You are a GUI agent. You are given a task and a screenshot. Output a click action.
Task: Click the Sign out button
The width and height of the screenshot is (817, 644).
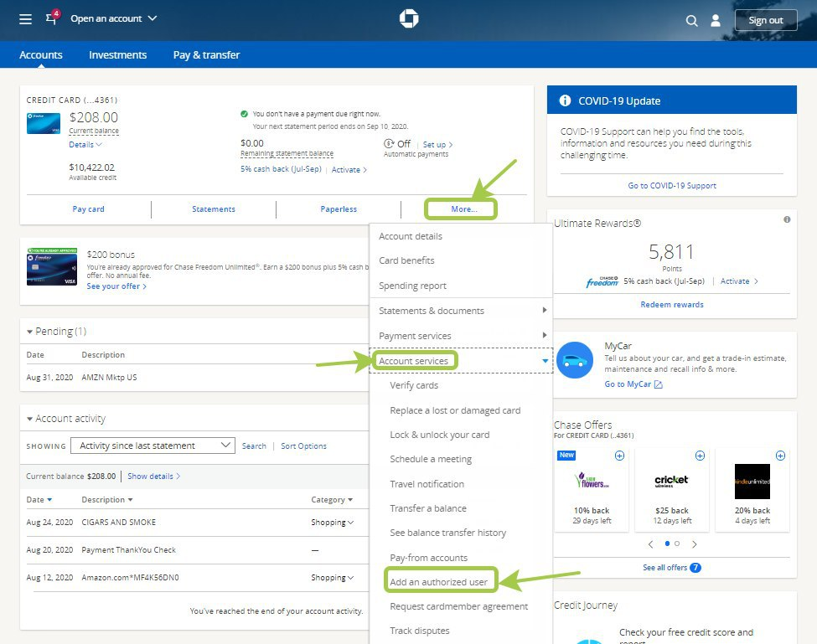pos(765,20)
